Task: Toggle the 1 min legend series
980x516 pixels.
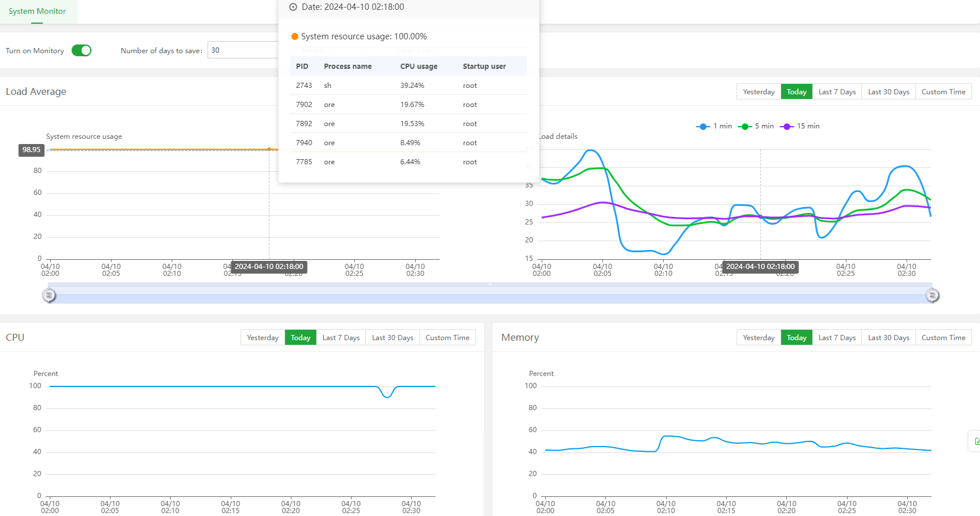Action: click(x=714, y=126)
